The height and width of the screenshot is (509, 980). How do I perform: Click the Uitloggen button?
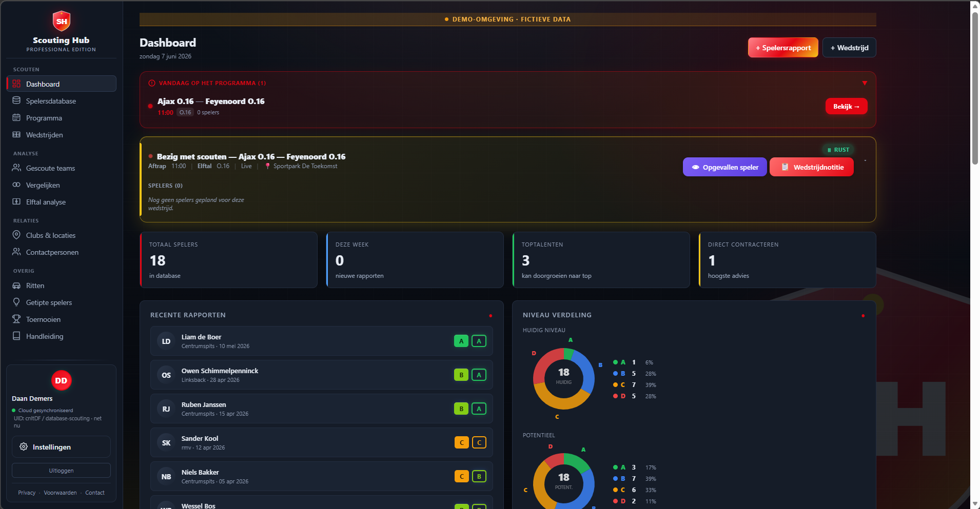point(61,471)
